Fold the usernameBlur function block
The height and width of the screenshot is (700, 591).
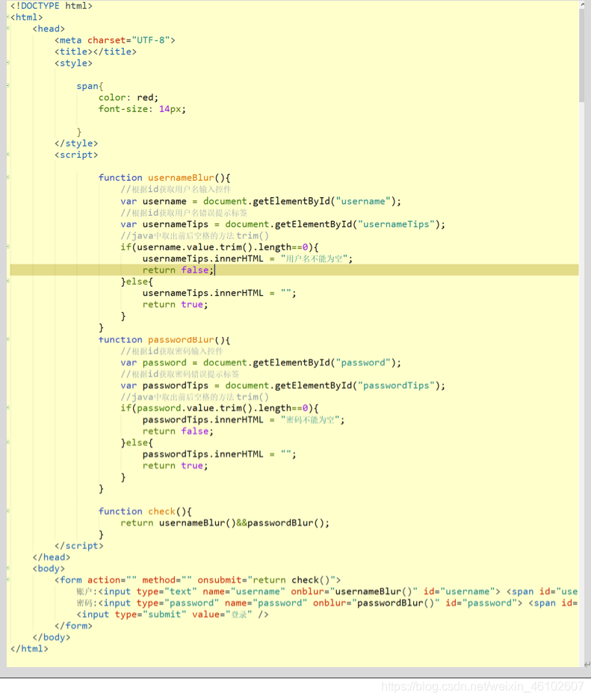click(8, 177)
